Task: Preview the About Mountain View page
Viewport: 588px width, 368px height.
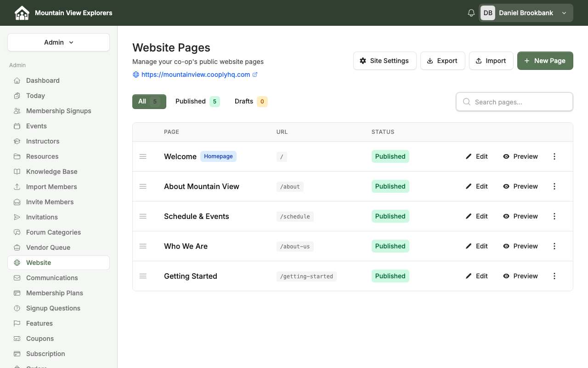Action: [520, 186]
